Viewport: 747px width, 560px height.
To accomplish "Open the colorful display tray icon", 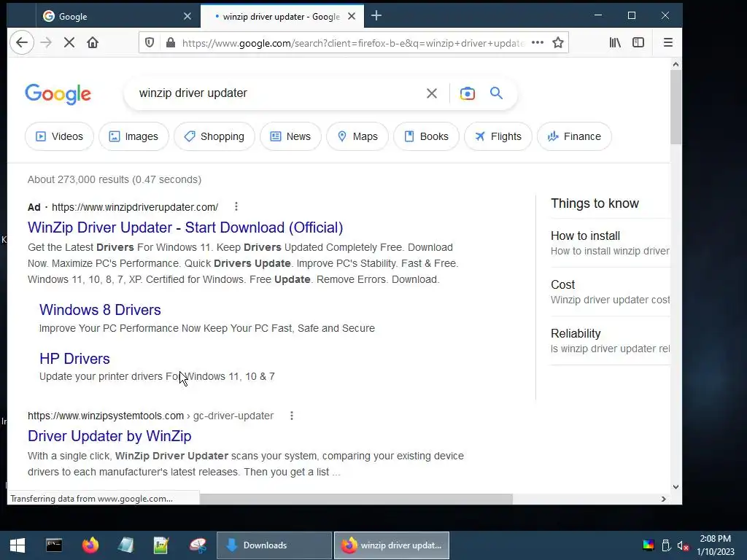I will click(x=649, y=545).
